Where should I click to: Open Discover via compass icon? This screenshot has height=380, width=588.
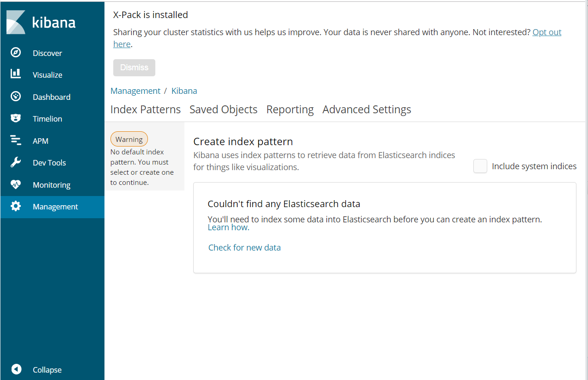coord(16,53)
